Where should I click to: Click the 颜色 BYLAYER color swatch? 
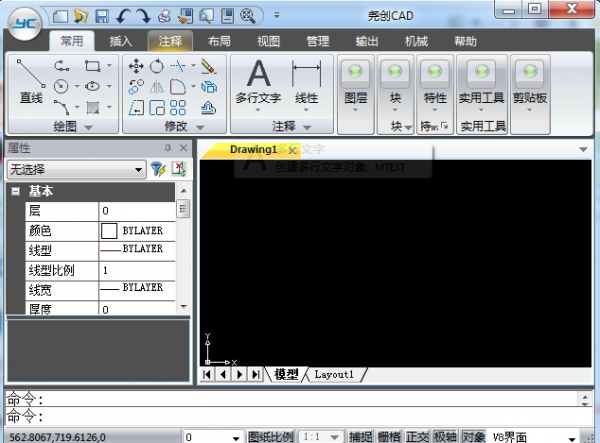point(109,231)
